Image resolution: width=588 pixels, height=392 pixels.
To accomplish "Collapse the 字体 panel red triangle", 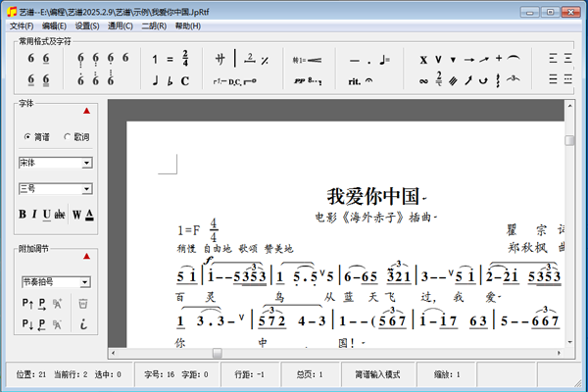I will [86, 111].
